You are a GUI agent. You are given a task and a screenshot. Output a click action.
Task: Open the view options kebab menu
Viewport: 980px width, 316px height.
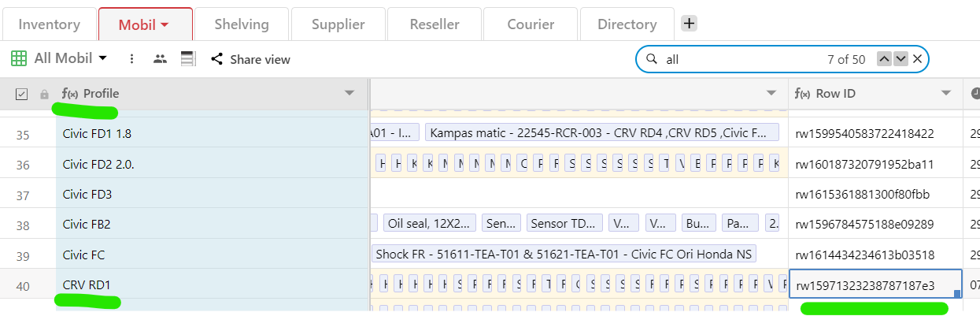132,59
